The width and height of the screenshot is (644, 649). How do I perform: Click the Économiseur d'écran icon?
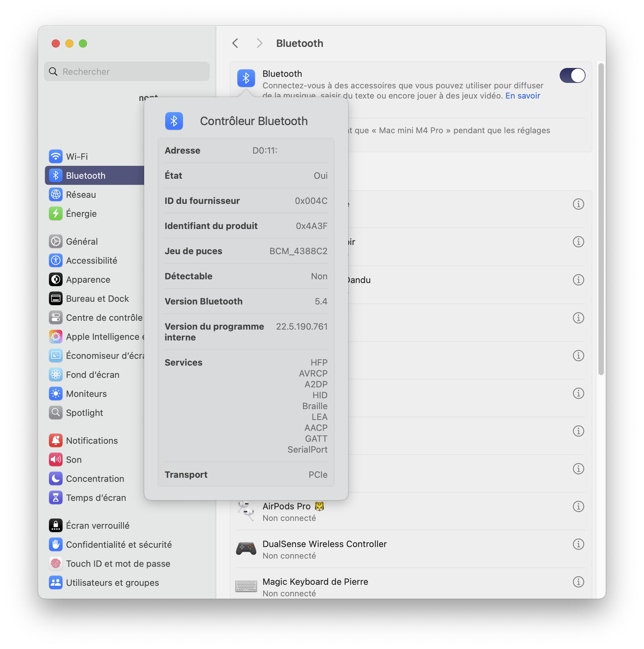56,356
